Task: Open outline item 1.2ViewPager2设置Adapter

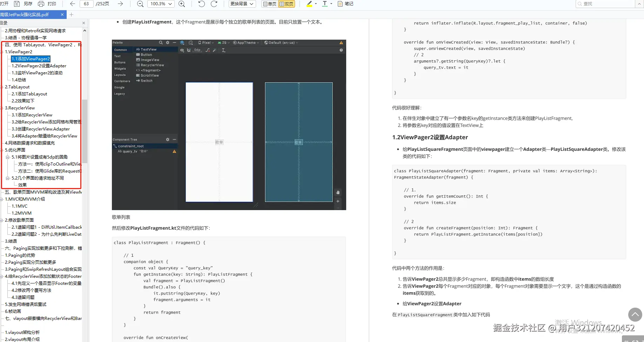Action: click(39, 66)
